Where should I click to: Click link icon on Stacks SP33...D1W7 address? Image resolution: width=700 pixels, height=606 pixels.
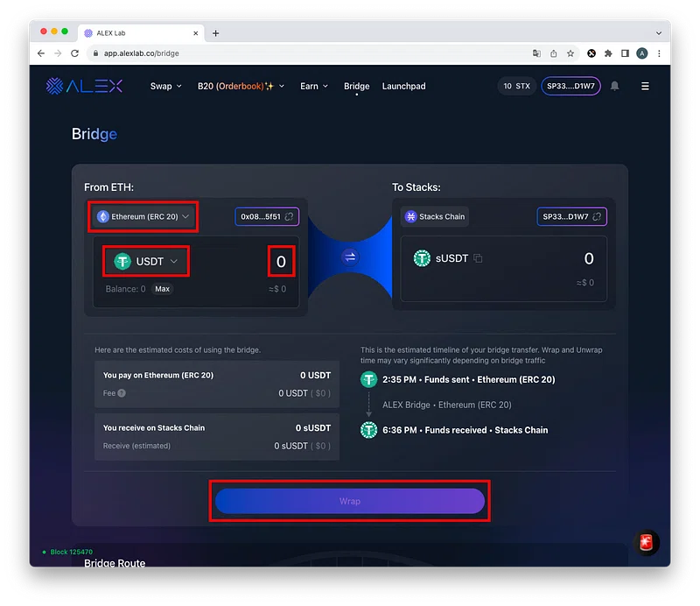point(597,217)
